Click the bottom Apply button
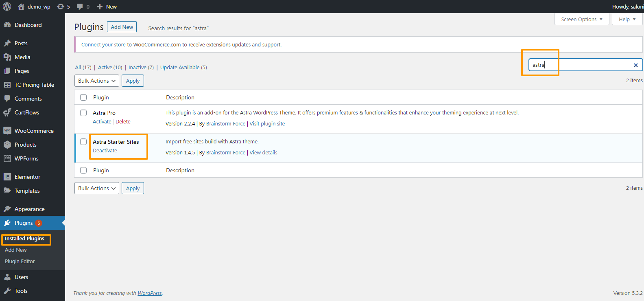This screenshot has height=301, width=644. click(133, 188)
